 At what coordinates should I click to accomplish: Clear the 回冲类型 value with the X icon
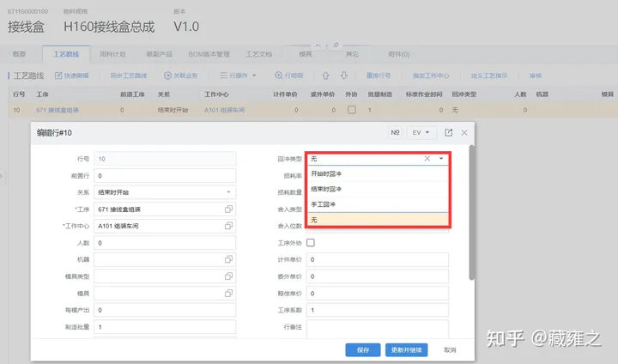coord(427,159)
